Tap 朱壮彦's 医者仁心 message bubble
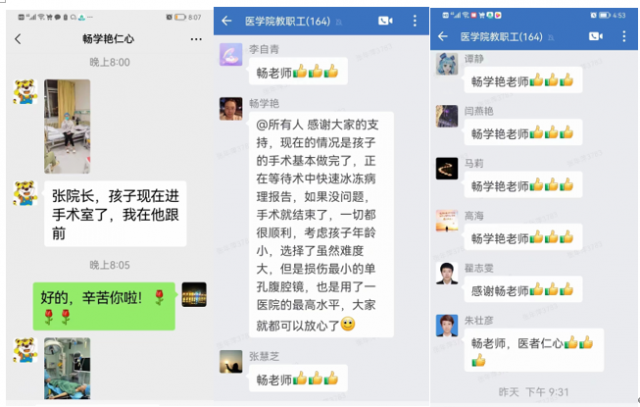The image size is (640, 407). [534, 350]
